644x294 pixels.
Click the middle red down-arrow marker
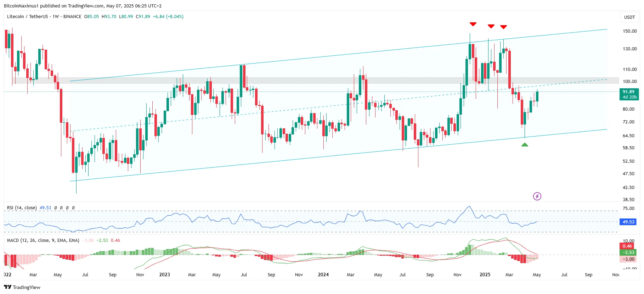pyautogui.click(x=491, y=26)
